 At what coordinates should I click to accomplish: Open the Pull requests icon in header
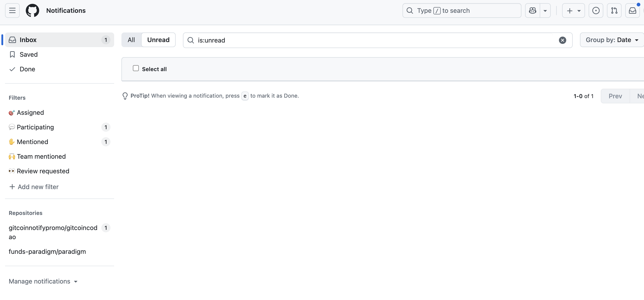(614, 11)
